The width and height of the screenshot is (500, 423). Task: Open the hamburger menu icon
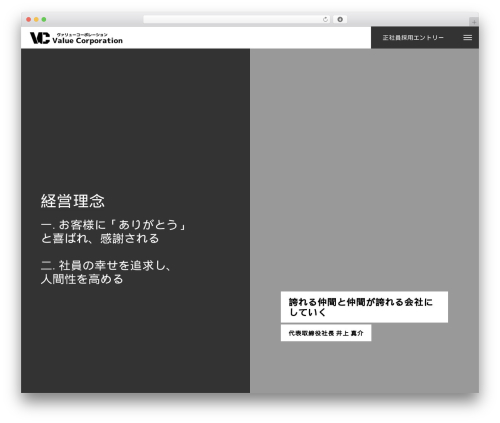point(467,38)
